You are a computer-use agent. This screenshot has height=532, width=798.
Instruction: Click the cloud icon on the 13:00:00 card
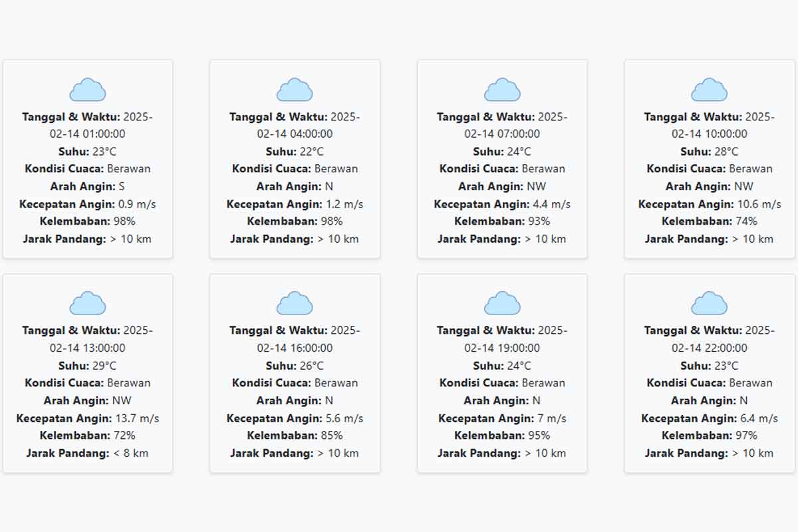coord(88,303)
